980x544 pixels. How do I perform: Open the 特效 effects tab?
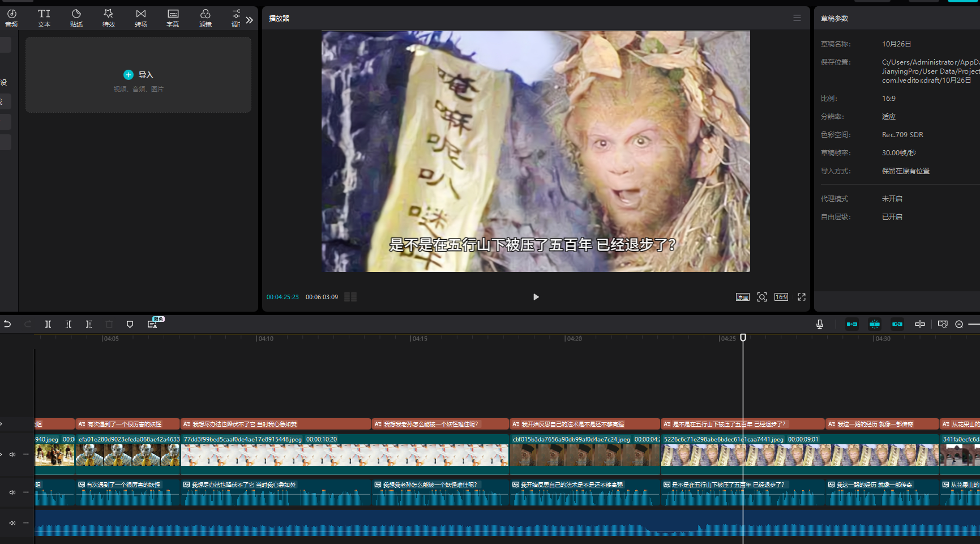tap(109, 18)
